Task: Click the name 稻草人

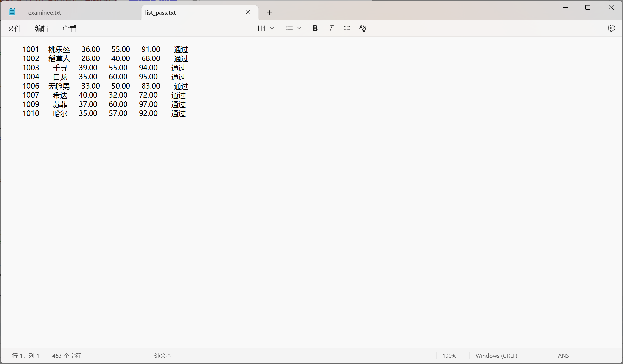Action: click(59, 59)
